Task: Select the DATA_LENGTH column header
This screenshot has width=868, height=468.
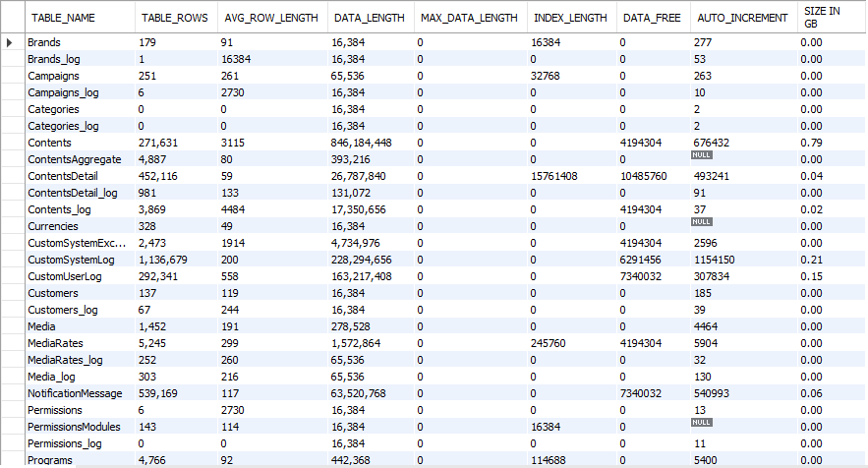Action: coord(366,18)
